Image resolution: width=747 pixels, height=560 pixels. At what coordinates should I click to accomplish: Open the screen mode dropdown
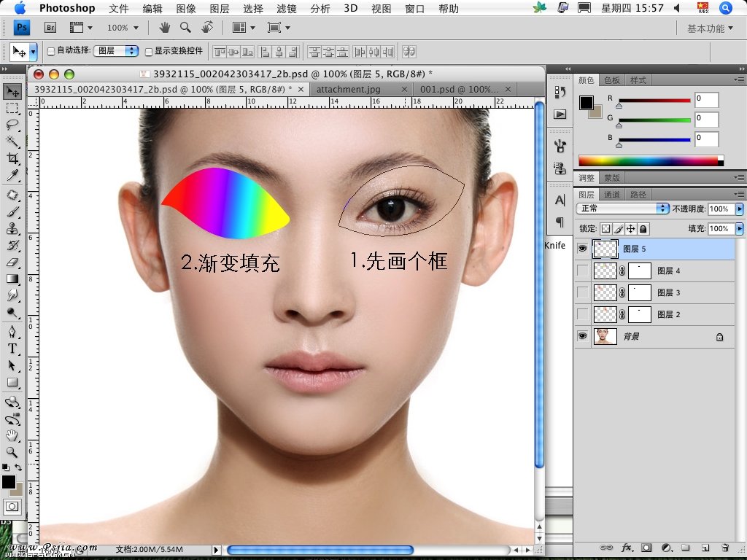pos(279,28)
